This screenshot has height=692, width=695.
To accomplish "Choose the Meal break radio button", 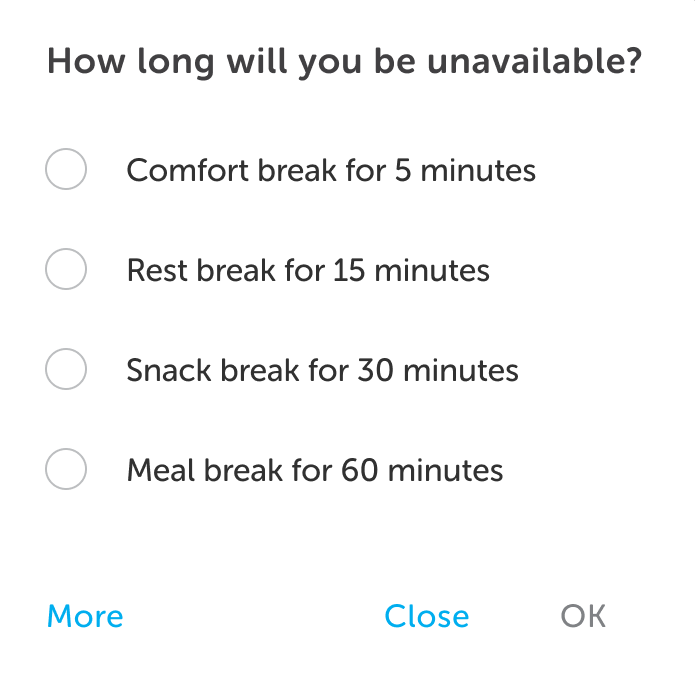I will click(66, 470).
